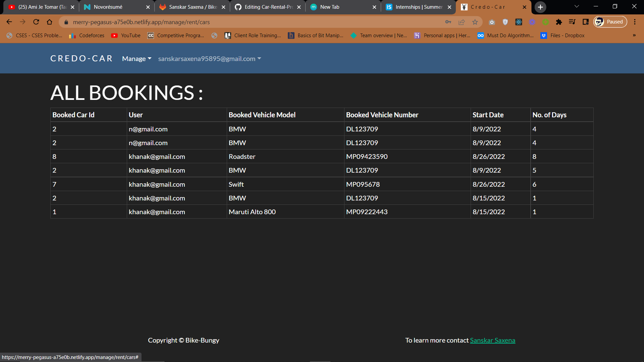Viewport: 644px width, 362px height.
Task: Open the reading list side panel icon
Action: [x=586, y=22]
